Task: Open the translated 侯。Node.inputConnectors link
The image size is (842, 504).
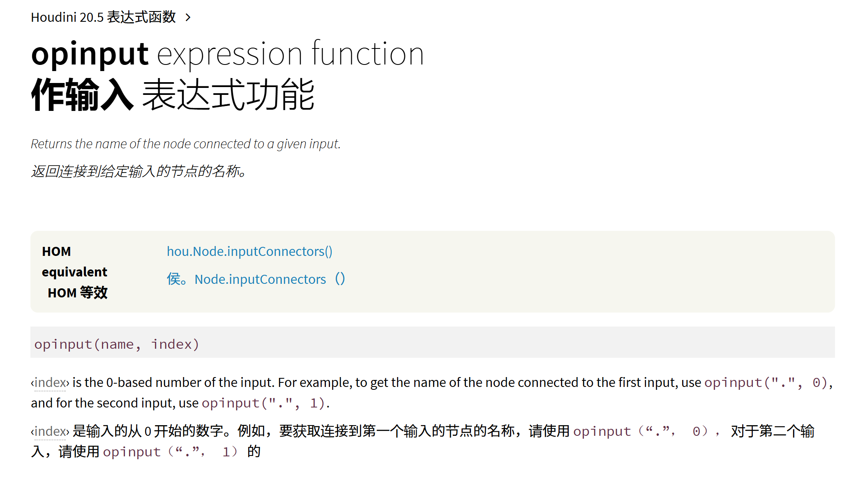Action: click(x=256, y=279)
